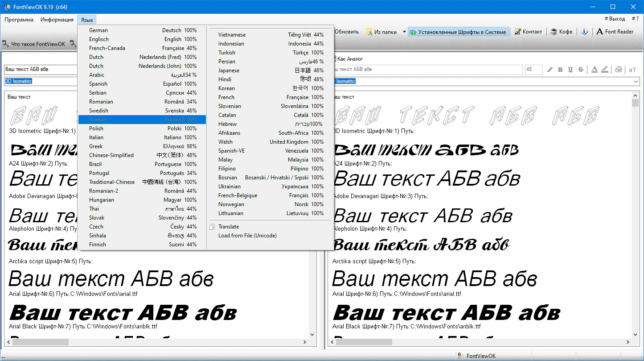Click the background highlight color swatch icon
The image size is (644, 361).
605,70
